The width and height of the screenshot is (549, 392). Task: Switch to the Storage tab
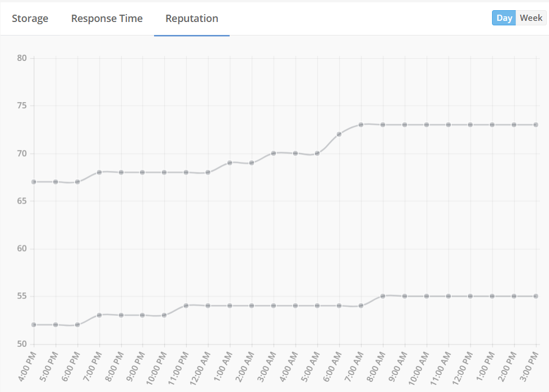click(x=30, y=19)
